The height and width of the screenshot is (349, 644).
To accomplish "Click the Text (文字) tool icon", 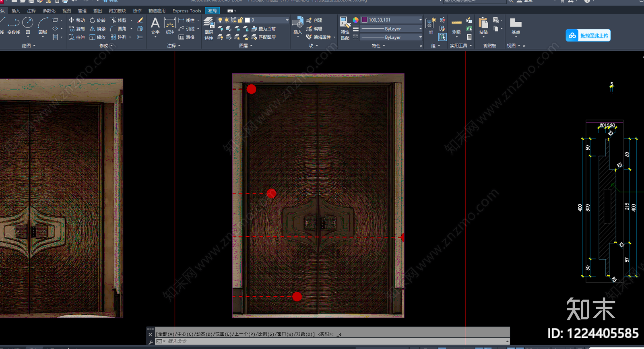I will tap(155, 27).
